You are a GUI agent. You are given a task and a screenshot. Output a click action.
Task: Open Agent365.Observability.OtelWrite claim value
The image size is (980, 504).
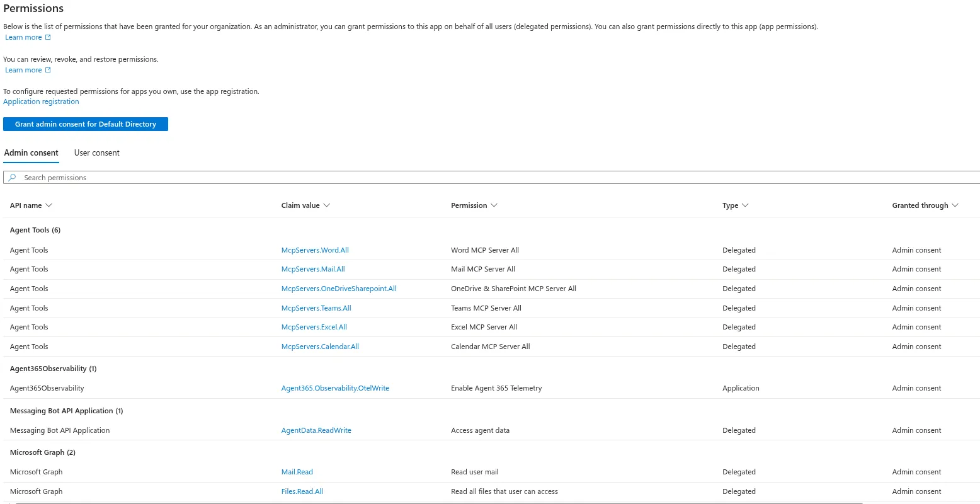click(x=335, y=388)
